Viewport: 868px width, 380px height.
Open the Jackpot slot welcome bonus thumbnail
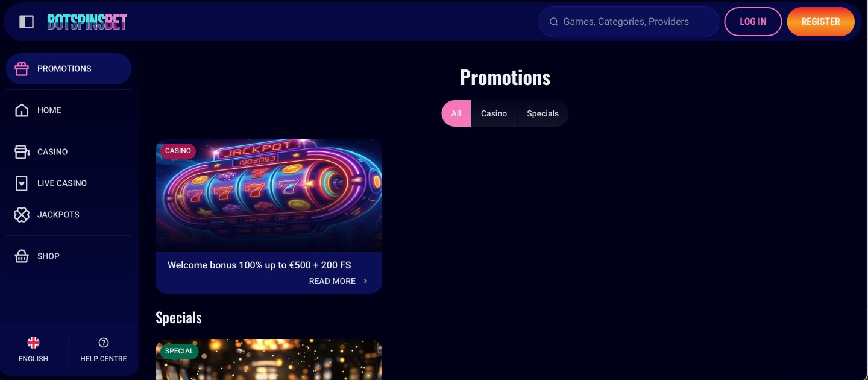tap(269, 195)
